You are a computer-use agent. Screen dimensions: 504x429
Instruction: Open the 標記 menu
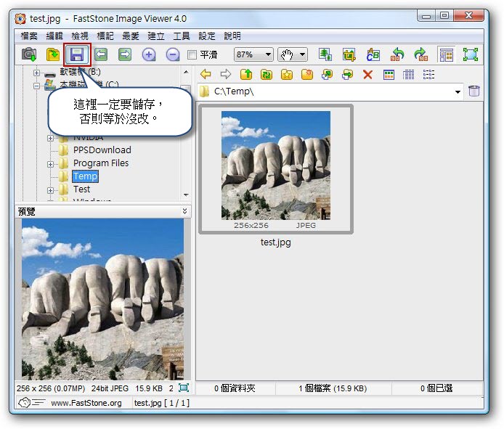[105, 36]
